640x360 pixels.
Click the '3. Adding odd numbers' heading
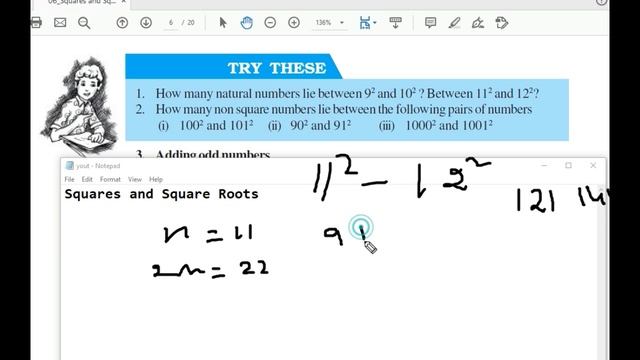pyautogui.click(x=203, y=154)
